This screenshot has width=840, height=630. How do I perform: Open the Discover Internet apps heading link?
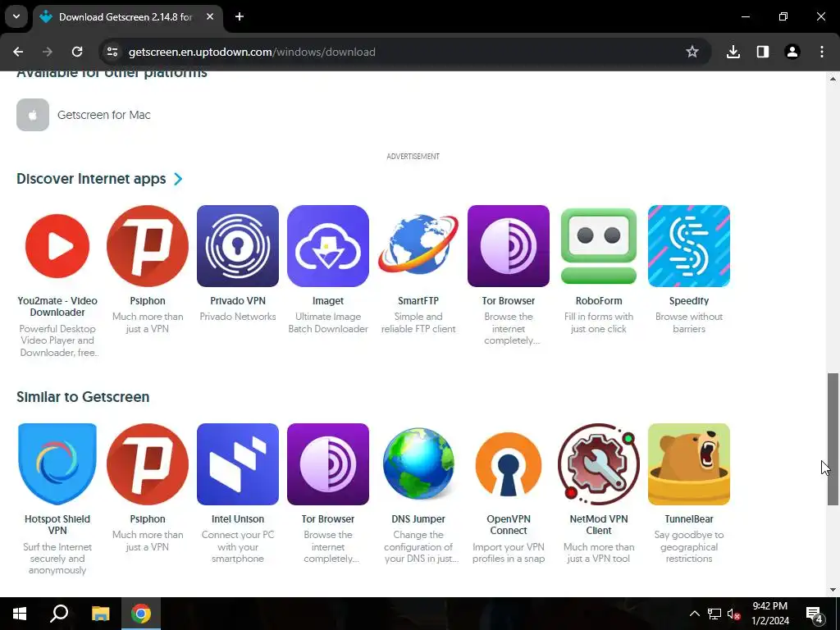click(91, 179)
